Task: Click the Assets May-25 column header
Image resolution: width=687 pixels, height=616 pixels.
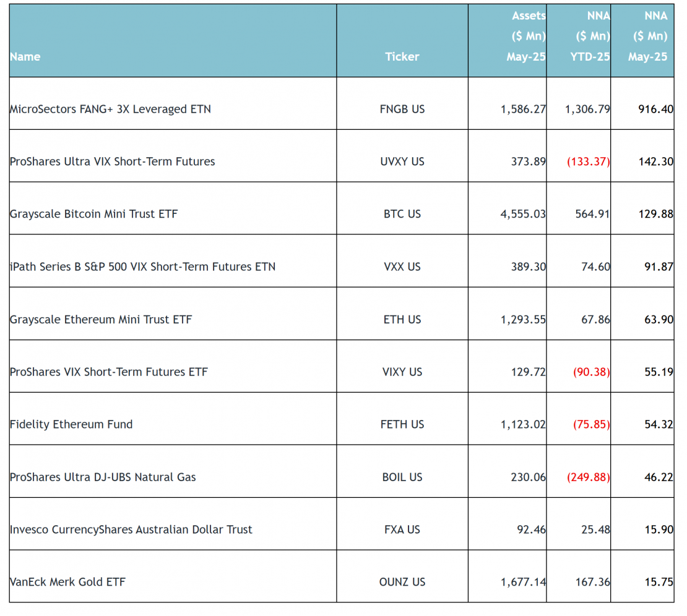Action: click(x=525, y=36)
